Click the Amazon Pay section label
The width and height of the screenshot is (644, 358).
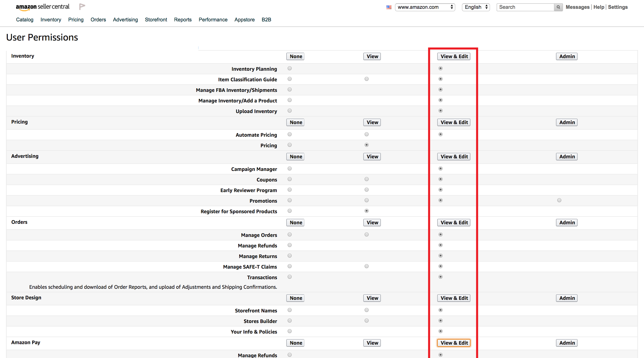(26, 342)
